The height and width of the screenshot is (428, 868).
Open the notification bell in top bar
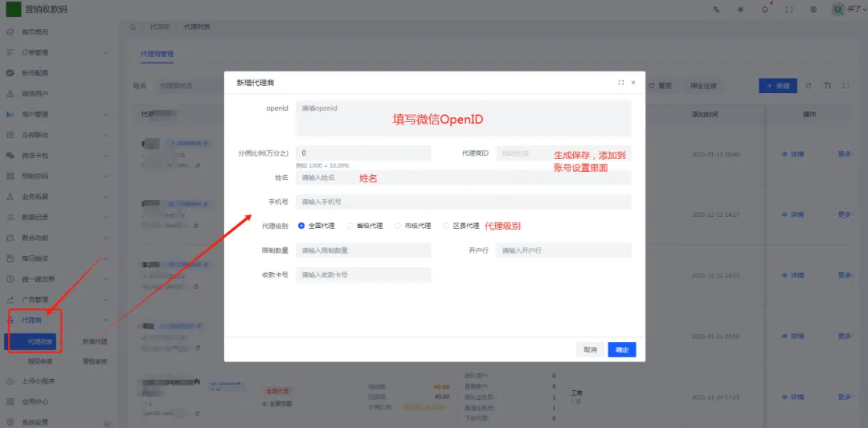click(x=765, y=10)
